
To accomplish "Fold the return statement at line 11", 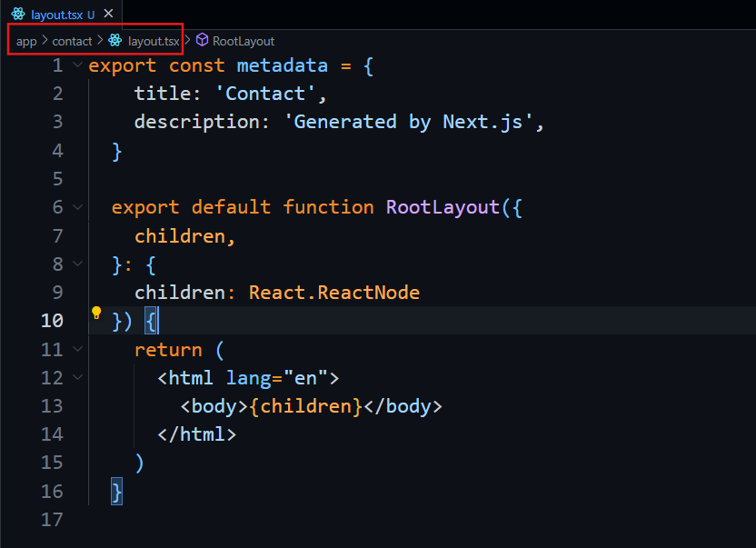I will 76,350.
